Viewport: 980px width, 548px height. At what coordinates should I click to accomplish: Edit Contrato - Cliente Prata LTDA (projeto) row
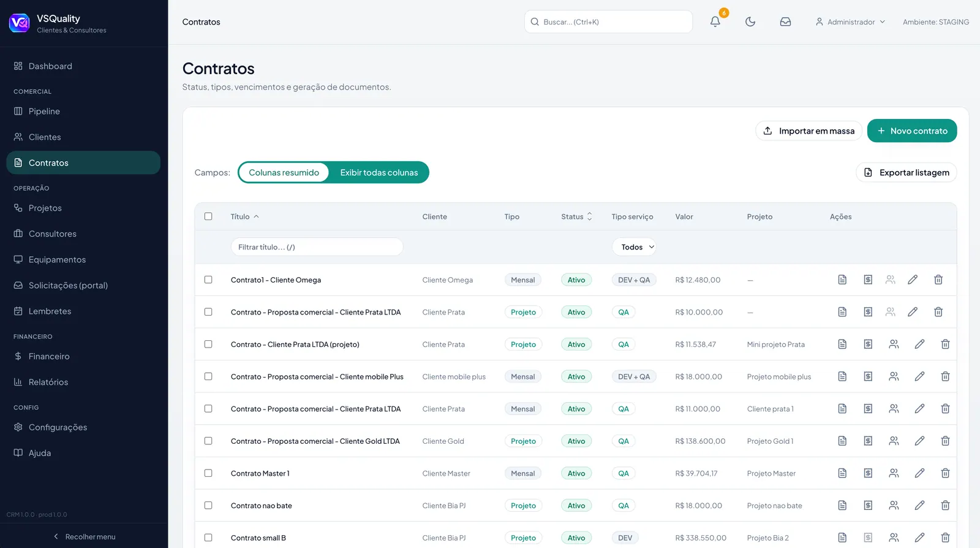(x=919, y=344)
